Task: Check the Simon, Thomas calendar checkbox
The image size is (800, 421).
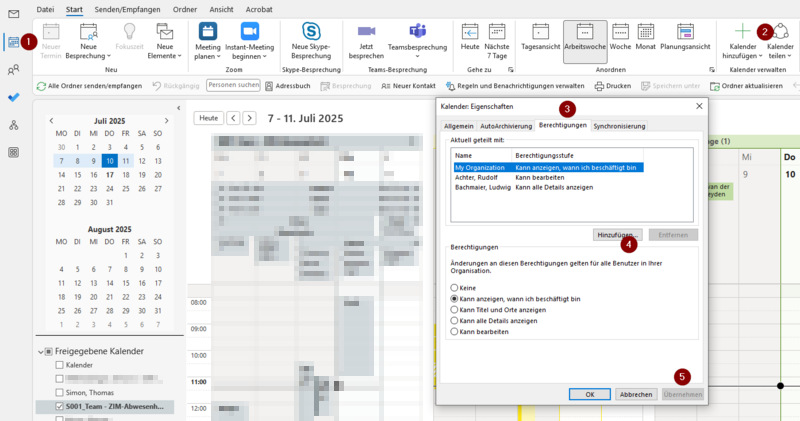Action: [60, 393]
